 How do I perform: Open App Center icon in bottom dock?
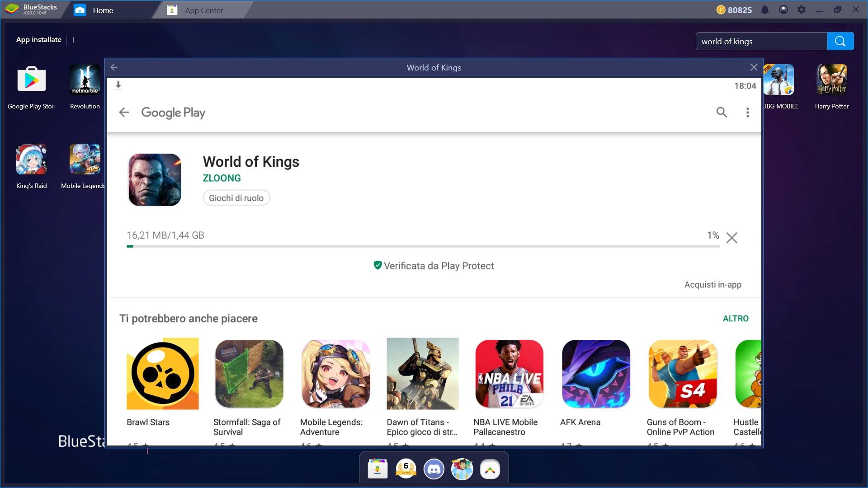tap(377, 469)
